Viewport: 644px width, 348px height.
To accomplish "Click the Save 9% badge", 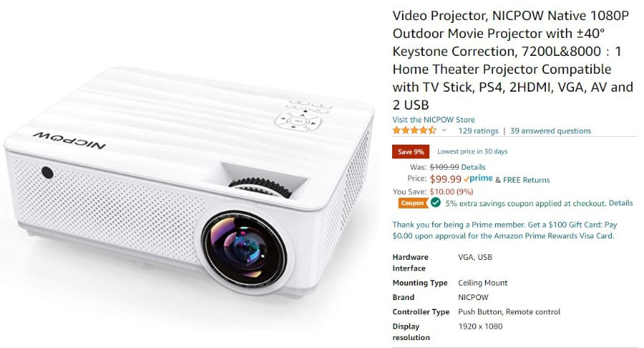I will tap(411, 152).
